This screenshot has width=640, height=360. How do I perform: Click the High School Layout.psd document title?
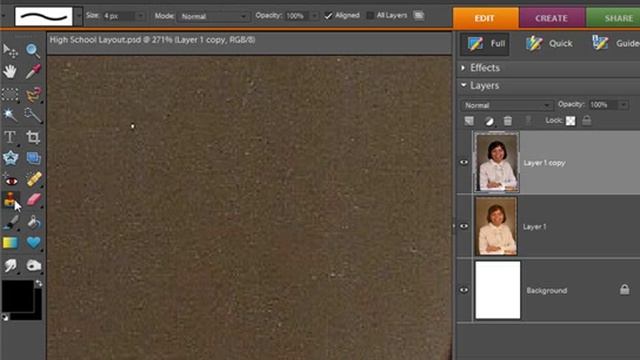(152, 40)
